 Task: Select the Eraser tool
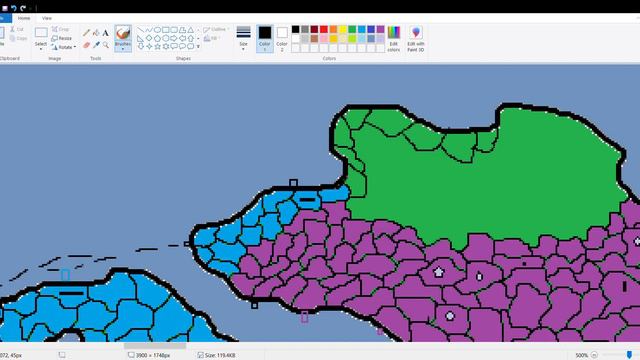87,45
